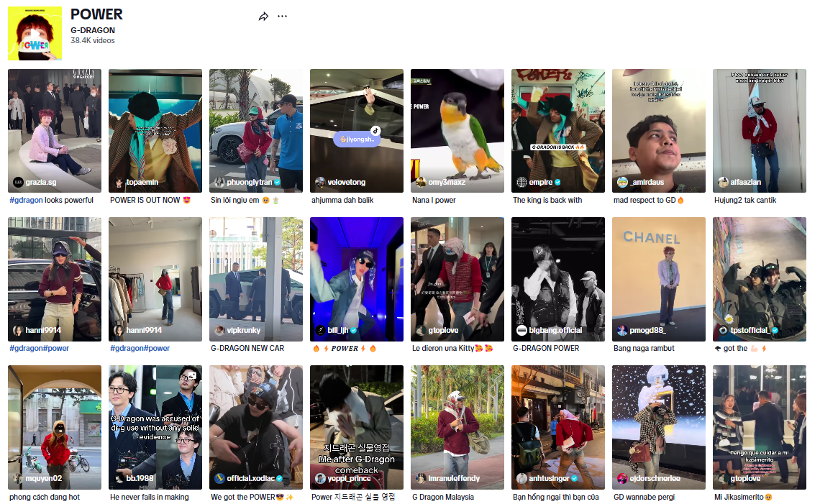The image size is (820, 504).
Task: Click the tpstofficial_ avatar icon
Action: point(723,331)
